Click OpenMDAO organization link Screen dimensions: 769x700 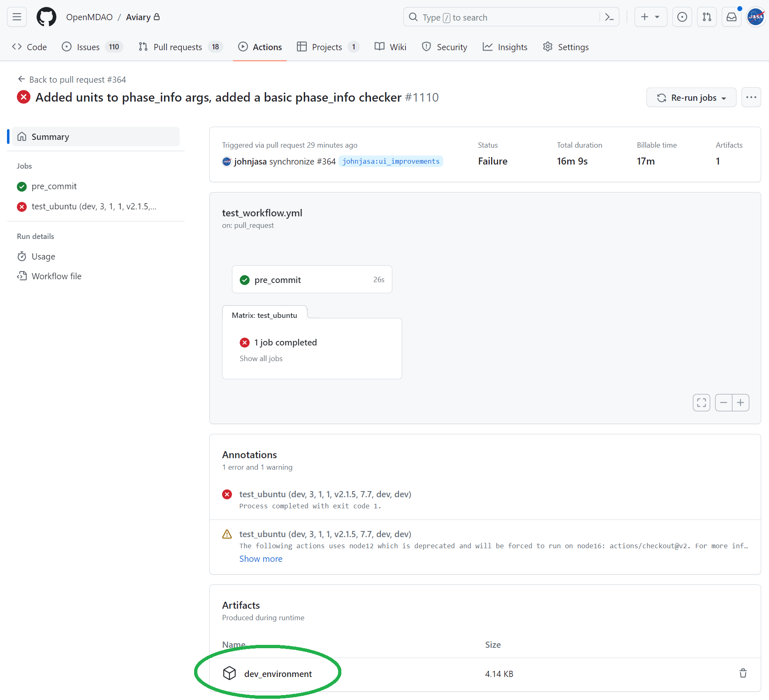(89, 17)
